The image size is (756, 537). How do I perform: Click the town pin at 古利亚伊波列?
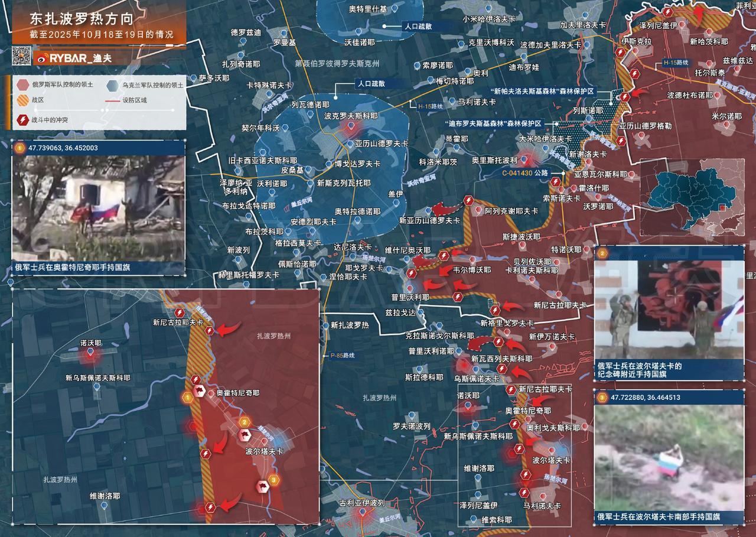click(x=363, y=513)
